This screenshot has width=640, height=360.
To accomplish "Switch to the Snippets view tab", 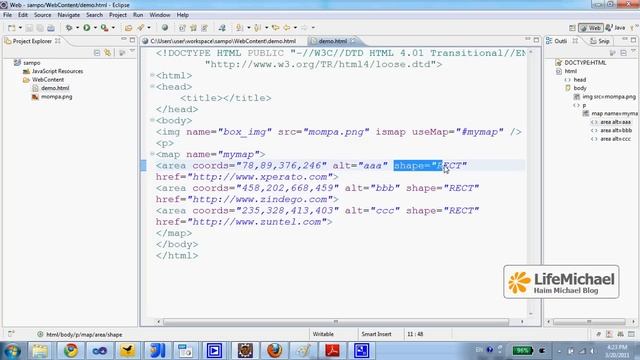I will (600, 41).
